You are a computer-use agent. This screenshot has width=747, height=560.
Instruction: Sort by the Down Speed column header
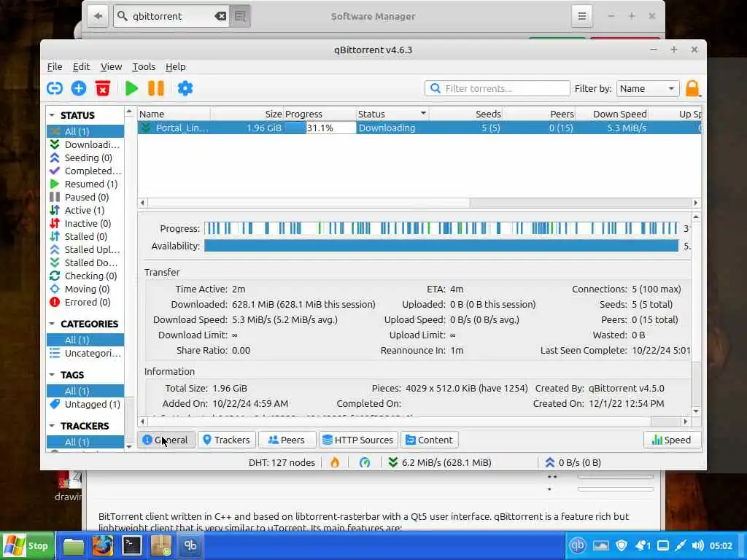612,114
